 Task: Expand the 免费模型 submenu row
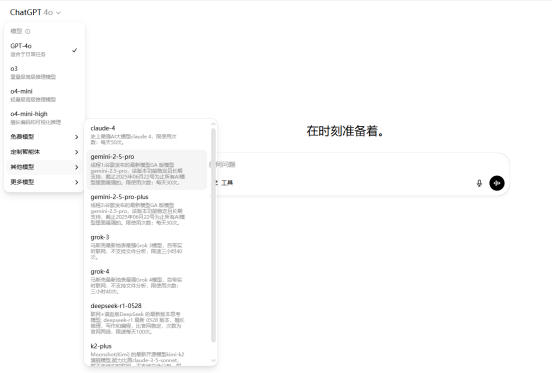[x=44, y=137]
